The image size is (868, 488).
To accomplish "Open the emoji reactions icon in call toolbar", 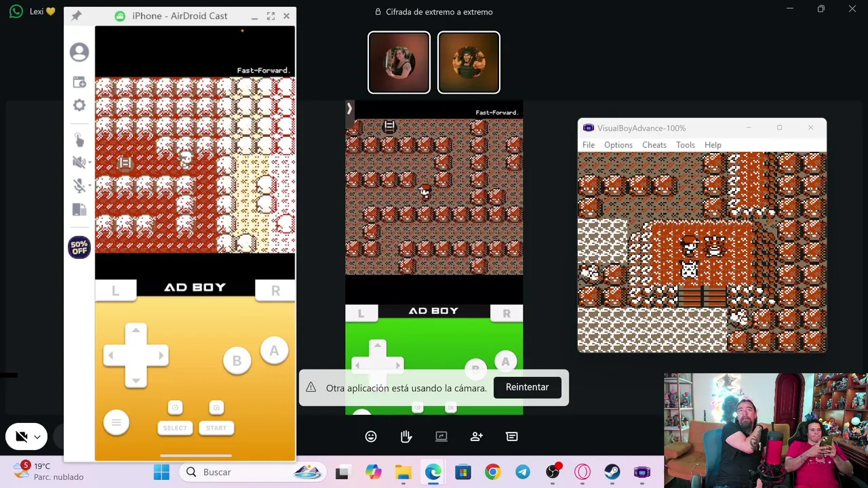I will click(x=371, y=436).
